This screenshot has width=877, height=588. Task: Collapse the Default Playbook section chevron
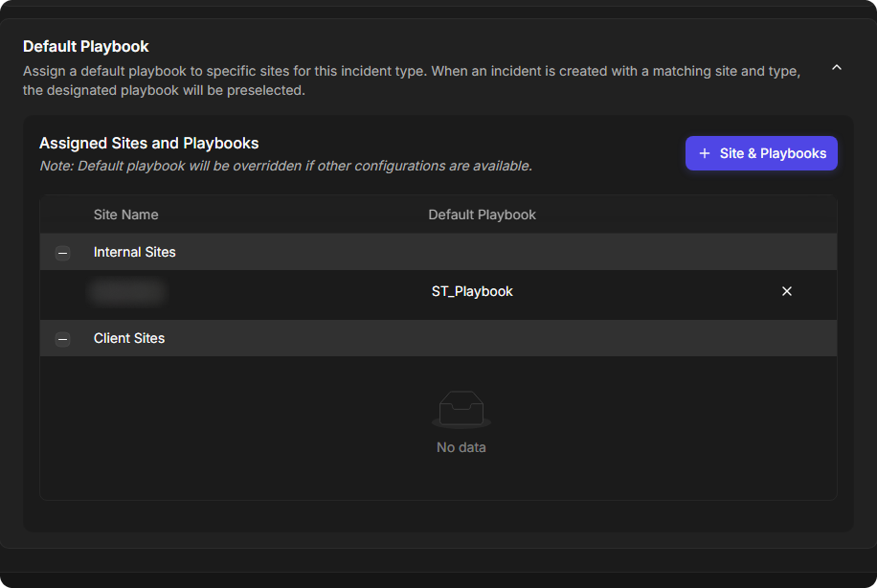tap(836, 68)
